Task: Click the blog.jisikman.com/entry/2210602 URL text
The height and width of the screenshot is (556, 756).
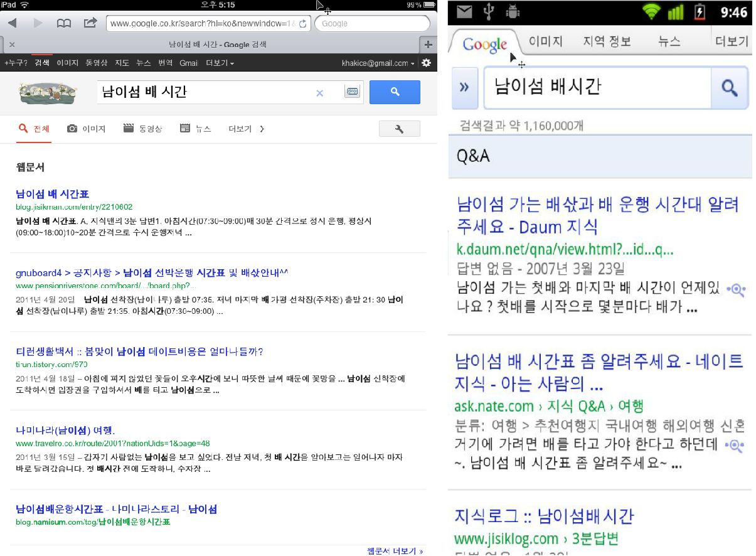Action: (x=74, y=206)
